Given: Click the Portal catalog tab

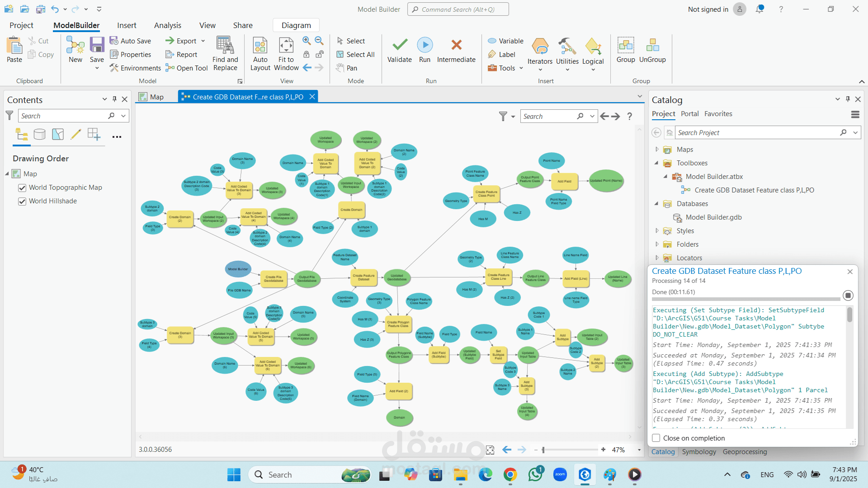Looking at the screenshot, I should pos(689,114).
